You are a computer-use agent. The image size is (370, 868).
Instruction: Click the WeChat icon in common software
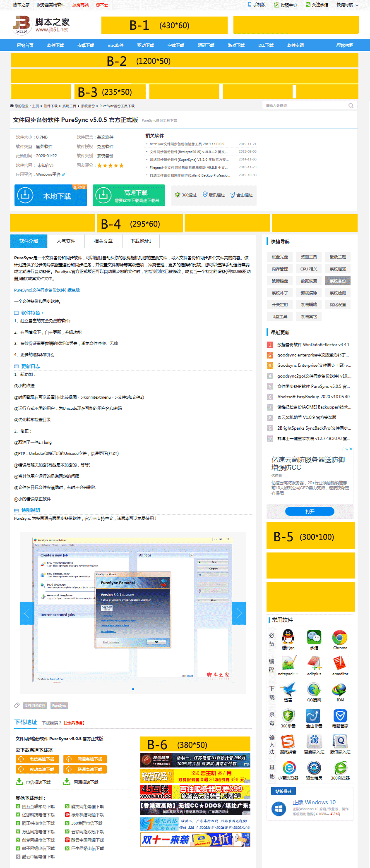[314, 637]
